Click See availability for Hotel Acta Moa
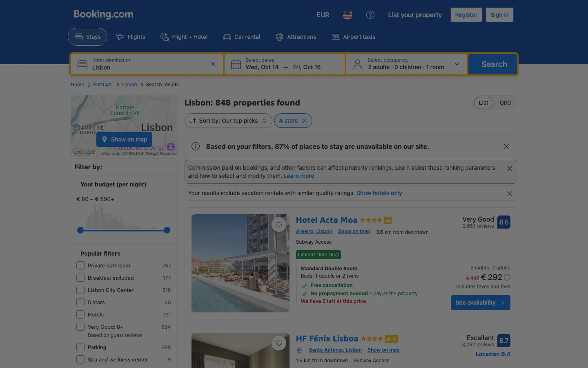 tap(481, 303)
